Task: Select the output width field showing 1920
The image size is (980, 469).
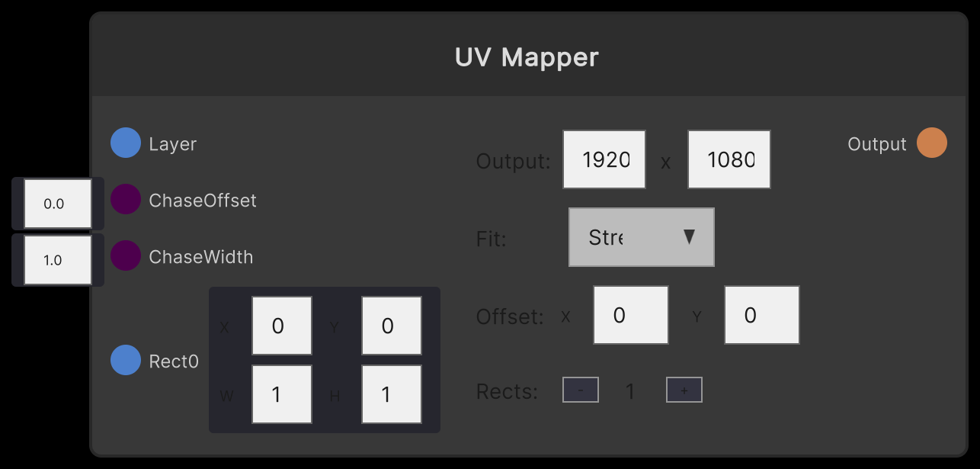Action: pyautogui.click(x=604, y=159)
